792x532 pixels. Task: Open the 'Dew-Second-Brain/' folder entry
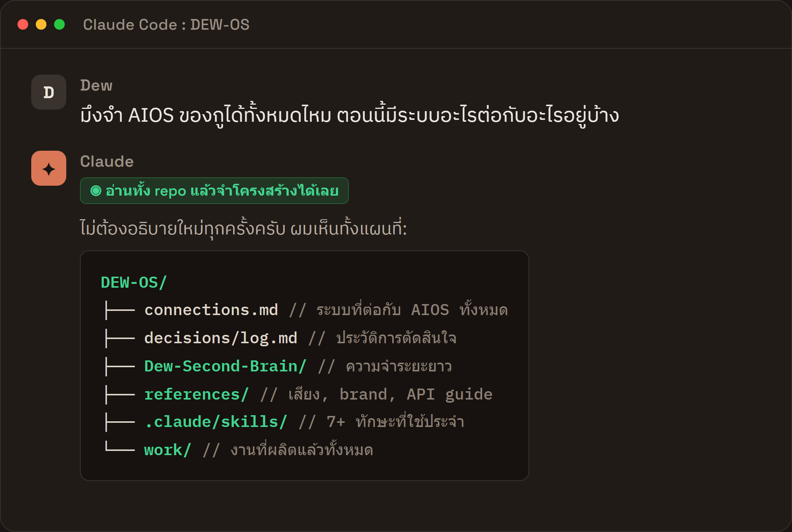(x=225, y=366)
